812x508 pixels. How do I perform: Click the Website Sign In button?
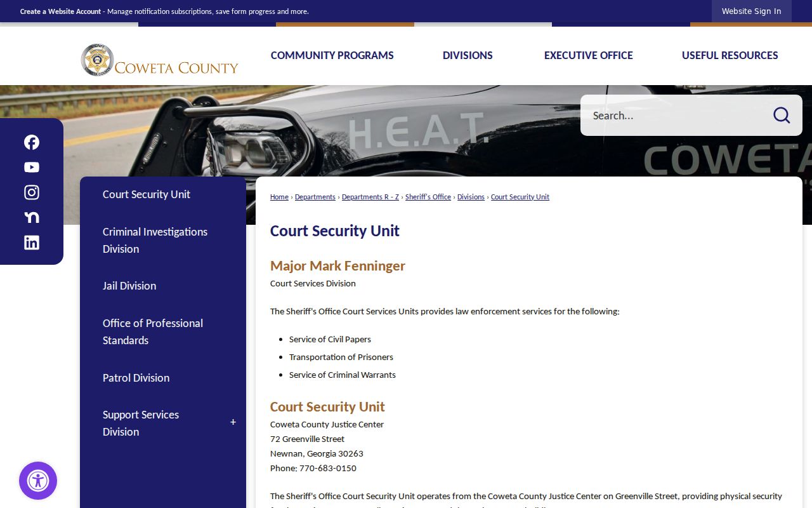pyautogui.click(x=752, y=11)
